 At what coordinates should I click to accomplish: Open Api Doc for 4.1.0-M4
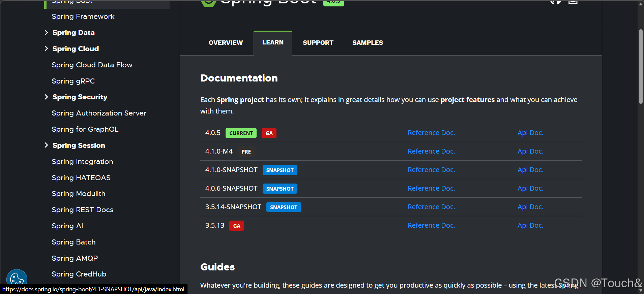click(530, 151)
